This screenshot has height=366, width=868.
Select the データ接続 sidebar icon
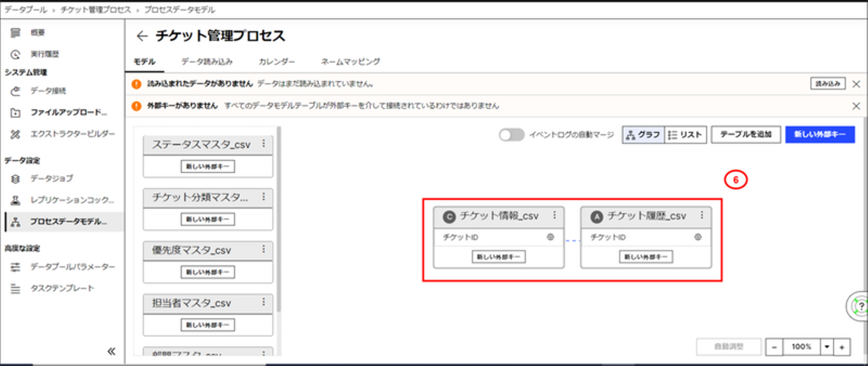point(16,91)
